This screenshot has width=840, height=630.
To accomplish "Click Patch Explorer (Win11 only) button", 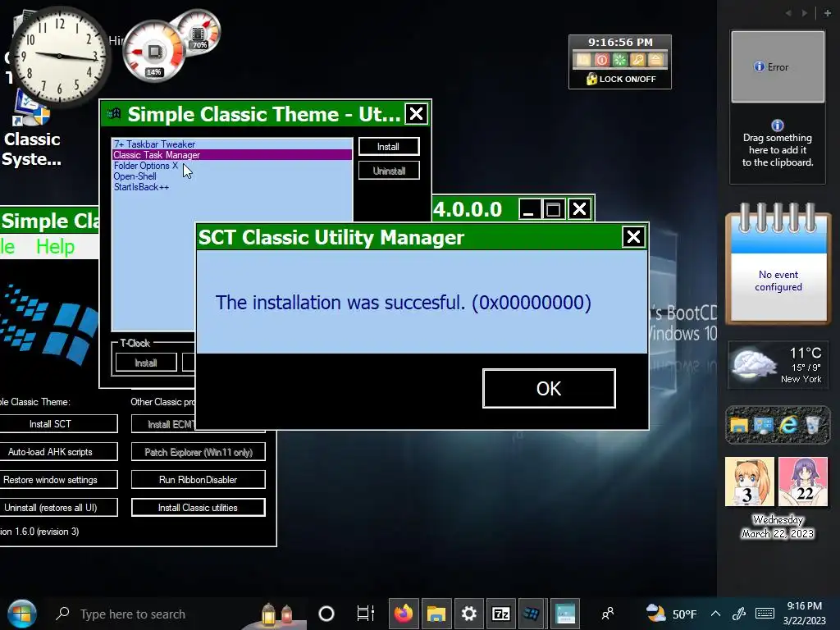I will click(199, 452).
